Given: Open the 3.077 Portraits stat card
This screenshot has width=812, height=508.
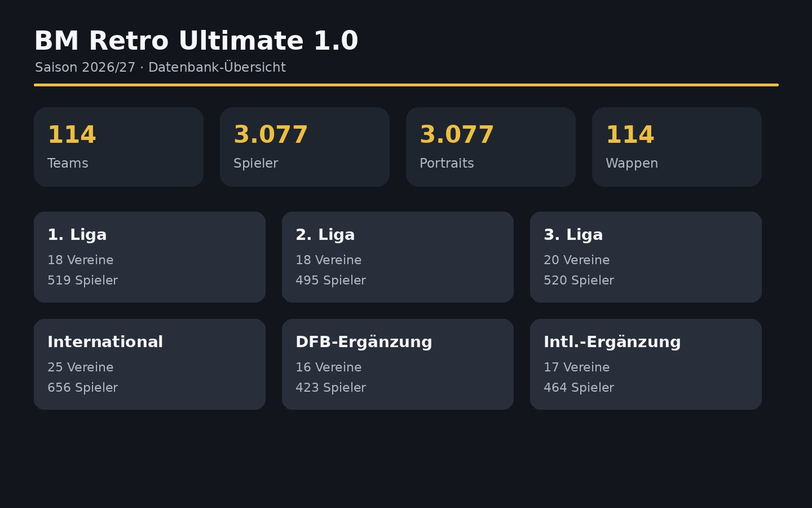Looking at the screenshot, I should pos(491,147).
